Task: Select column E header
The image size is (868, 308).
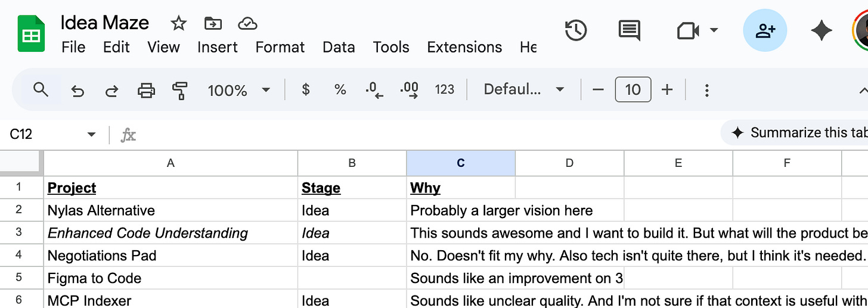Action: coord(678,163)
